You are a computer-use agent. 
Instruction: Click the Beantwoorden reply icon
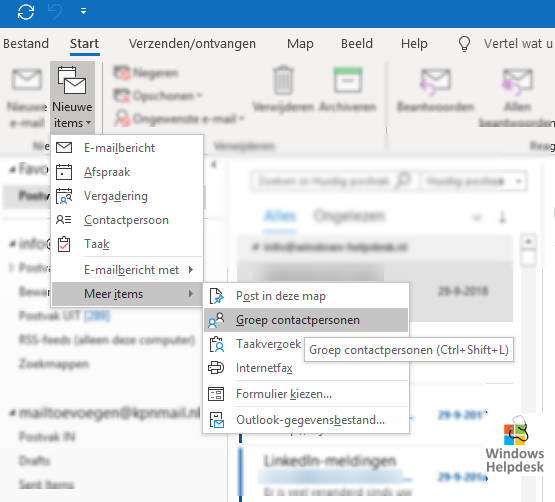click(435, 82)
